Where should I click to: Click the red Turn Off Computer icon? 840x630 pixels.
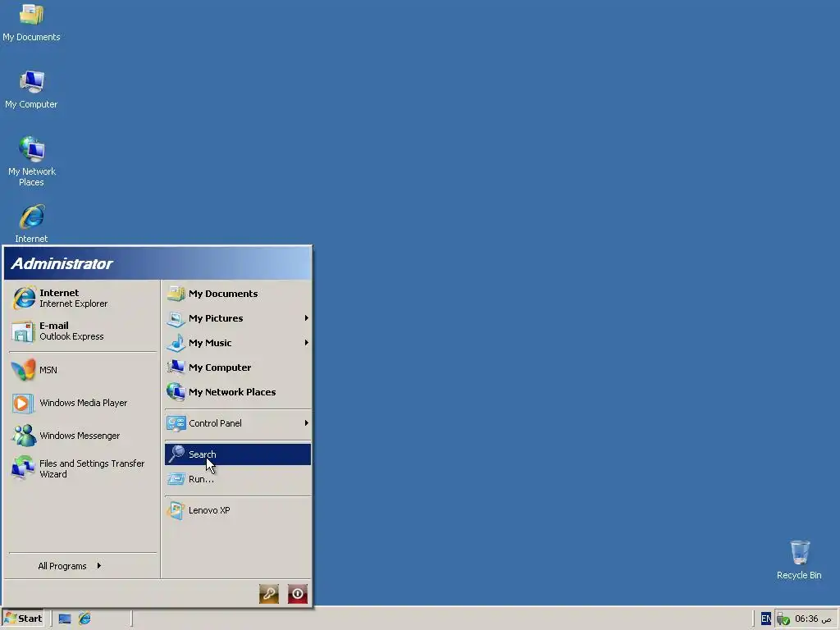point(297,594)
